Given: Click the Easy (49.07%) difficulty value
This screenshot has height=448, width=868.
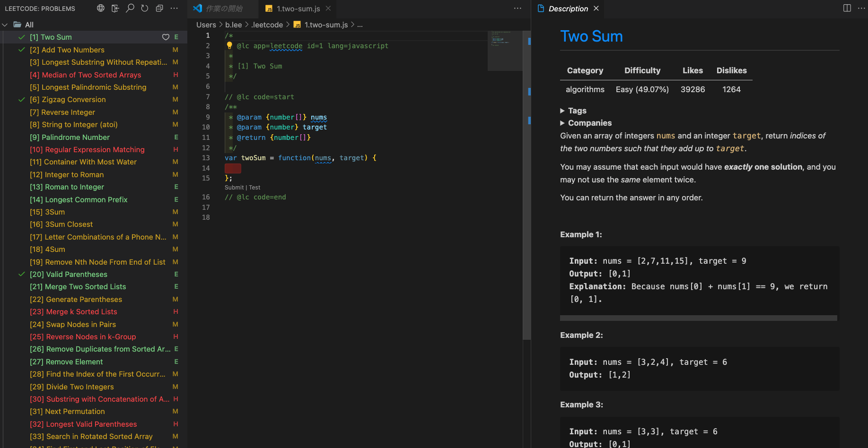Looking at the screenshot, I should pyautogui.click(x=642, y=89).
